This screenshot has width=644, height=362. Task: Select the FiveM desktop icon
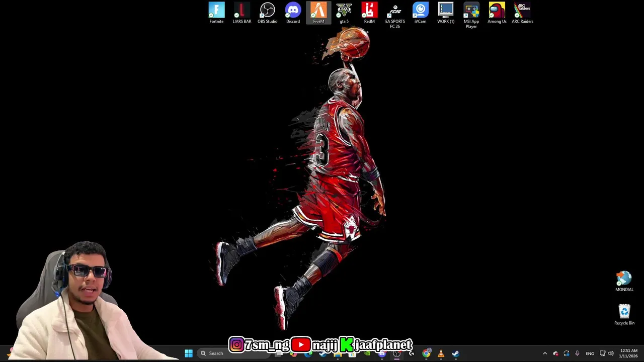coord(318,13)
